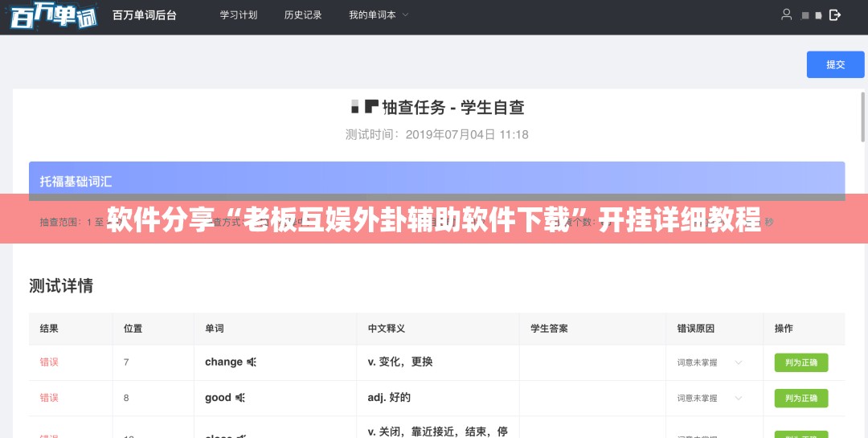This screenshot has height=438, width=868.
Task: Click the 百万单词后台 title
Action: (x=145, y=15)
